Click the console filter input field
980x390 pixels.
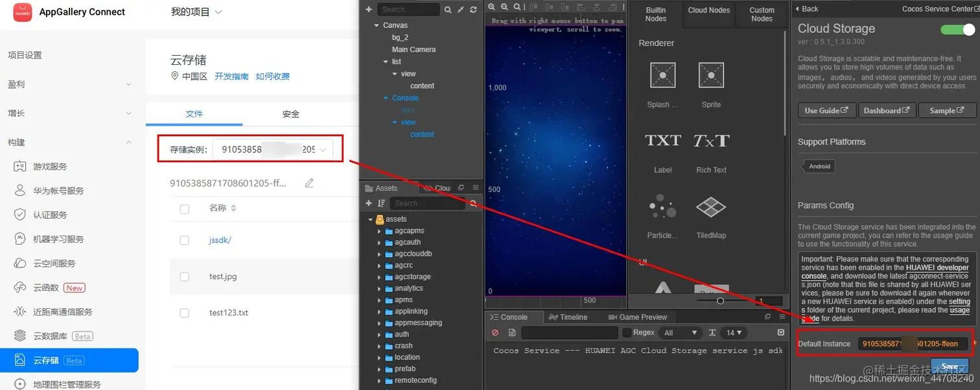click(569, 332)
